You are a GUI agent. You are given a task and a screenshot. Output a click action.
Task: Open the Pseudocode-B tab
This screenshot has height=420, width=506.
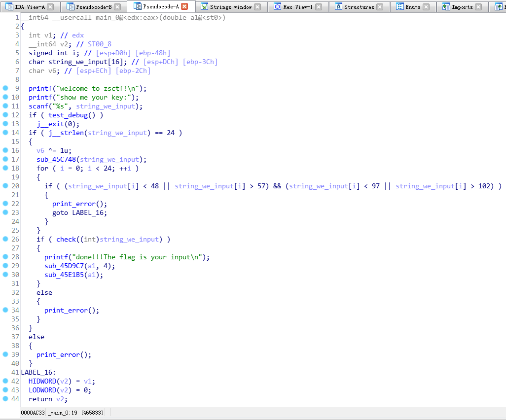pyautogui.click(x=94, y=7)
